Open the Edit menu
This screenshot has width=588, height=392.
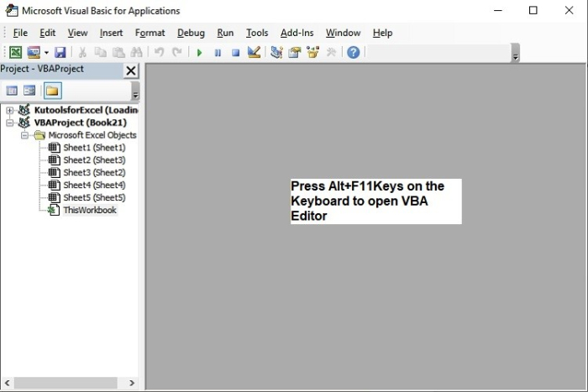coord(48,33)
